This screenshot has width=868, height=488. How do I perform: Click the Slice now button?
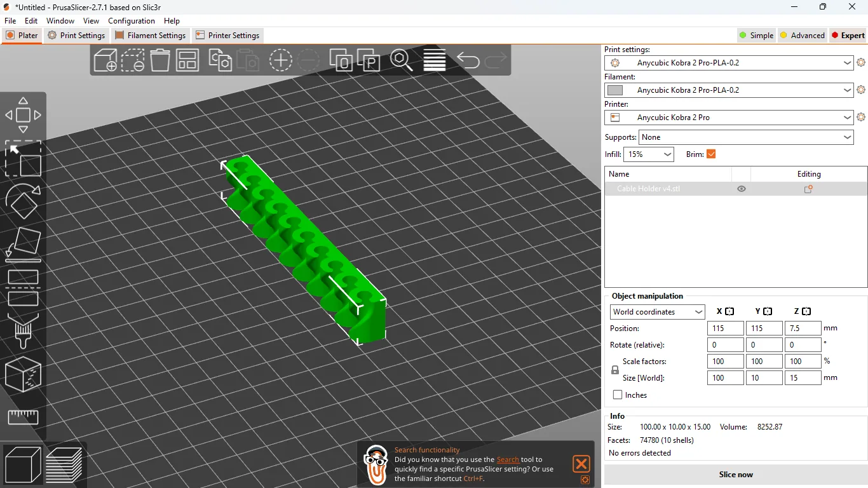[736, 475]
